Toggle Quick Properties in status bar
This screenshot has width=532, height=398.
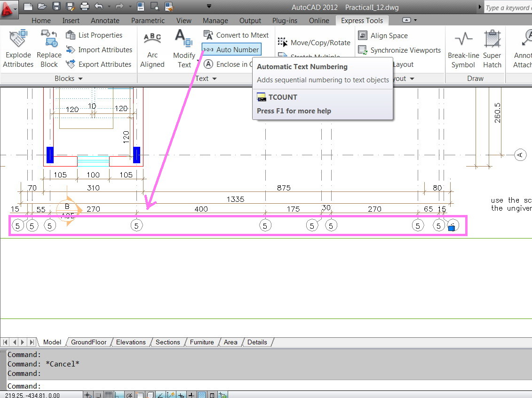[x=212, y=395]
